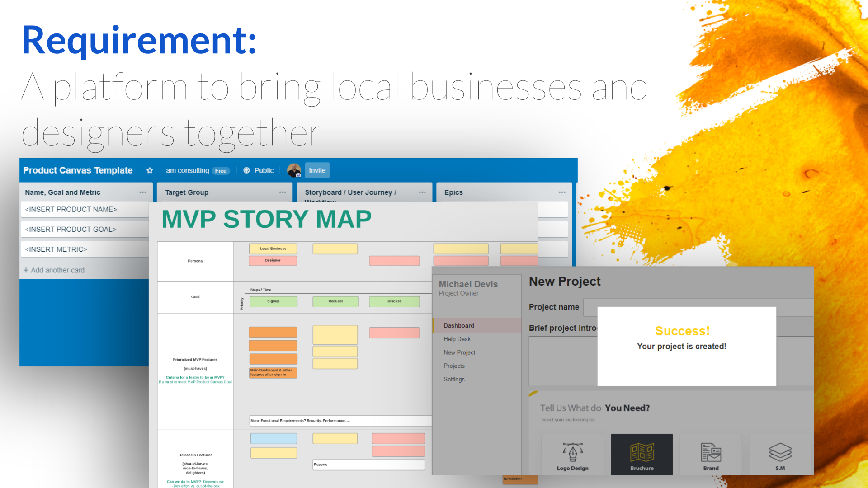Click the Name, Goal and Metric list title
The image size is (868, 488).
tap(63, 192)
